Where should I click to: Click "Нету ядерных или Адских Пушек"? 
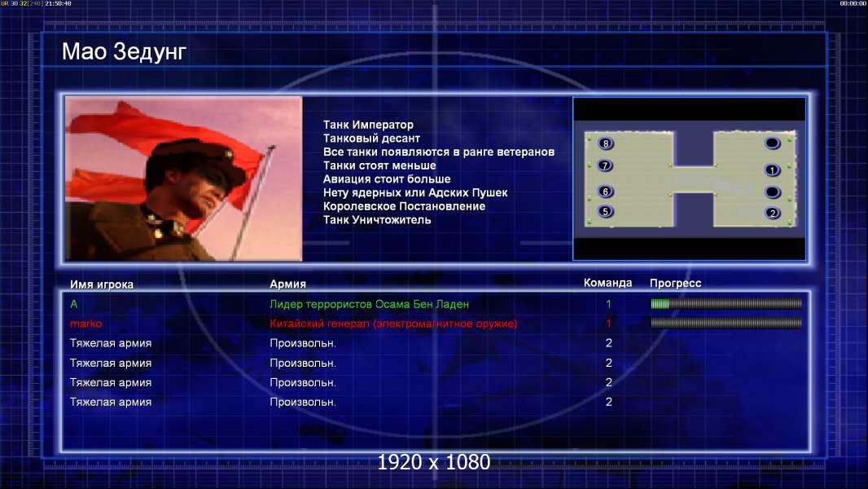point(415,192)
